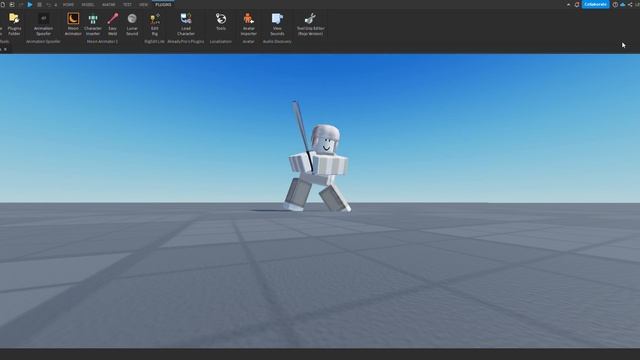
Task: Open the Moon Animator plugin
Action: pos(73,24)
